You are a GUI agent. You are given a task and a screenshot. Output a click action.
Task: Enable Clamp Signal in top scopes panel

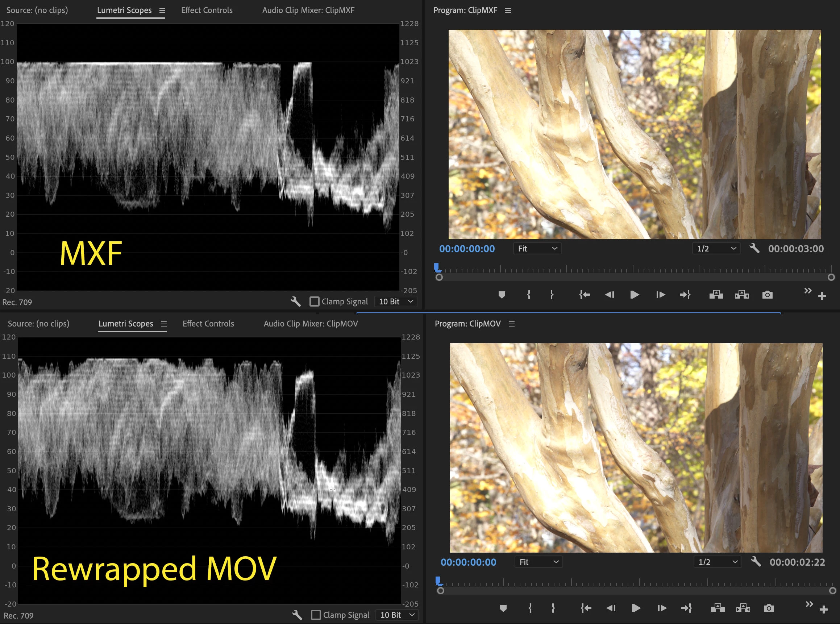click(x=314, y=301)
